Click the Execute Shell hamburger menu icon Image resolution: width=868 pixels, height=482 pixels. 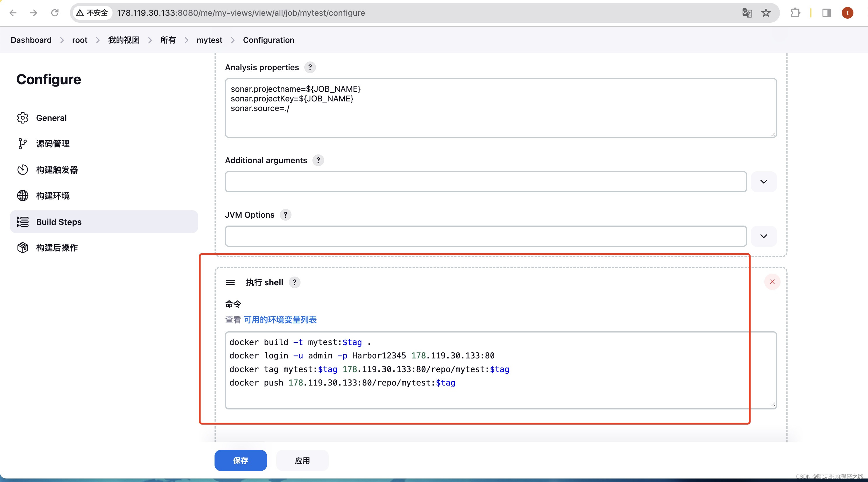click(231, 282)
